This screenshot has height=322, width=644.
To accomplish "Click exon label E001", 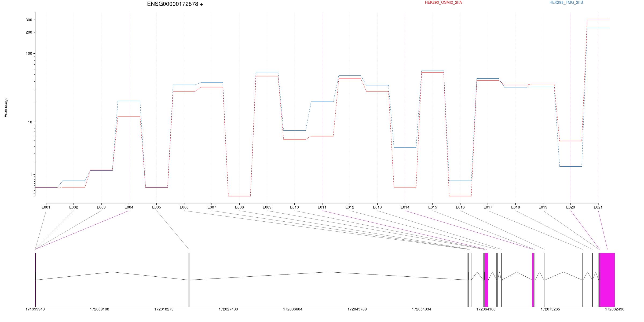I will [x=46, y=207].
